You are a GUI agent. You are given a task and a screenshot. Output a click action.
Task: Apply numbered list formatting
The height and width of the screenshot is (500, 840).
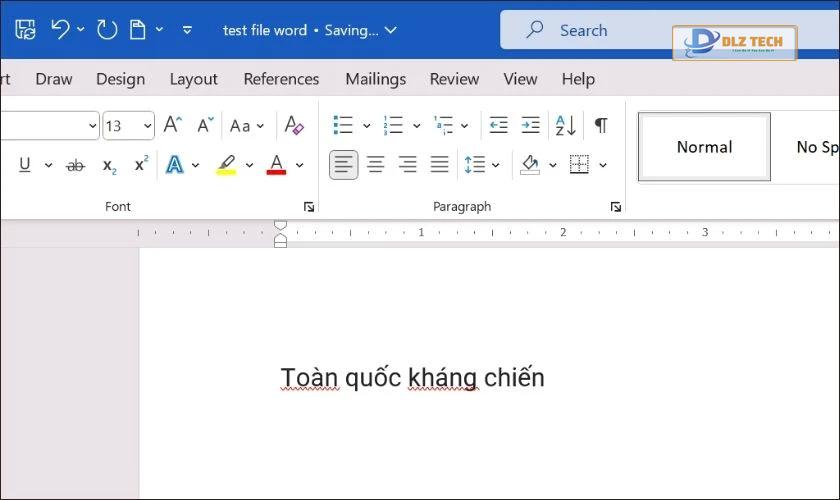393,125
